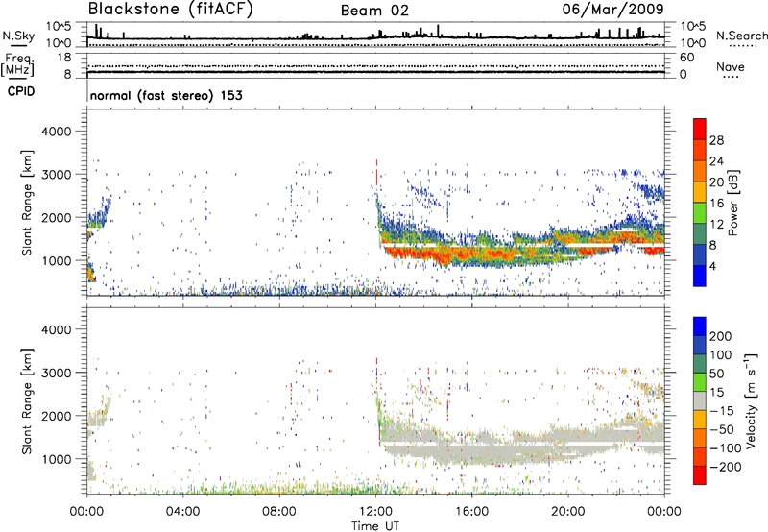This screenshot has width=768, height=532.
Task: Click the "50" value on Velocity colorbar
Action: pos(717,374)
